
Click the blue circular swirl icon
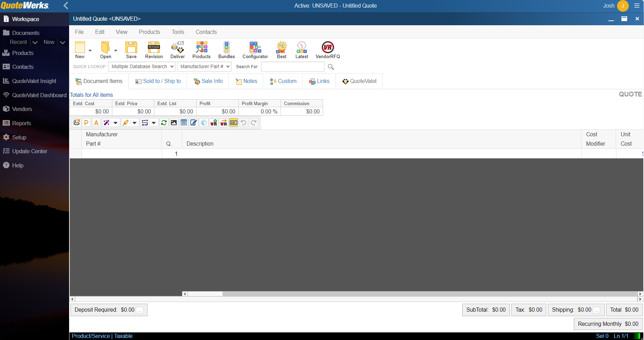click(x=204, y=123)
